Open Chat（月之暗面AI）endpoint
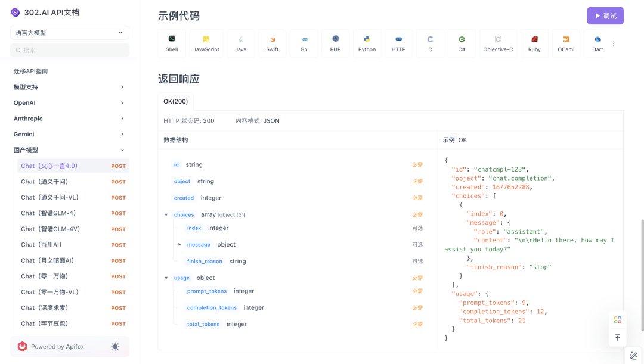This screenshot has width=644, height=364. (73, 260)
